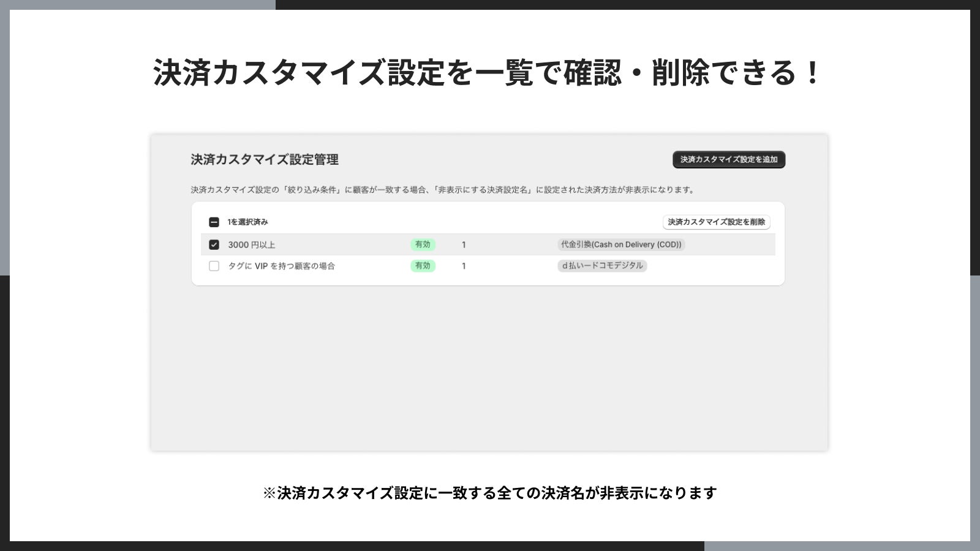This screenshot has width=980, height=551.
Task: Click the slide title 決済カスタマイズ設定を一覧で確認・削除できる！
Action: click(488, 72)
